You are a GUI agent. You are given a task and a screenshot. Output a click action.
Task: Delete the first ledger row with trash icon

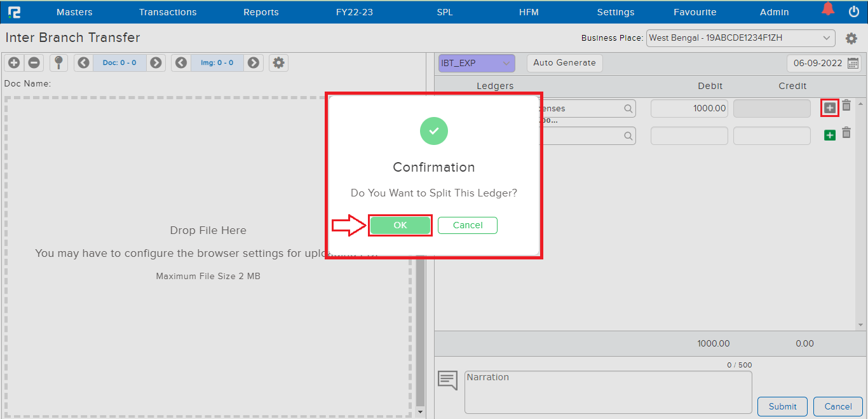[846, 106]
